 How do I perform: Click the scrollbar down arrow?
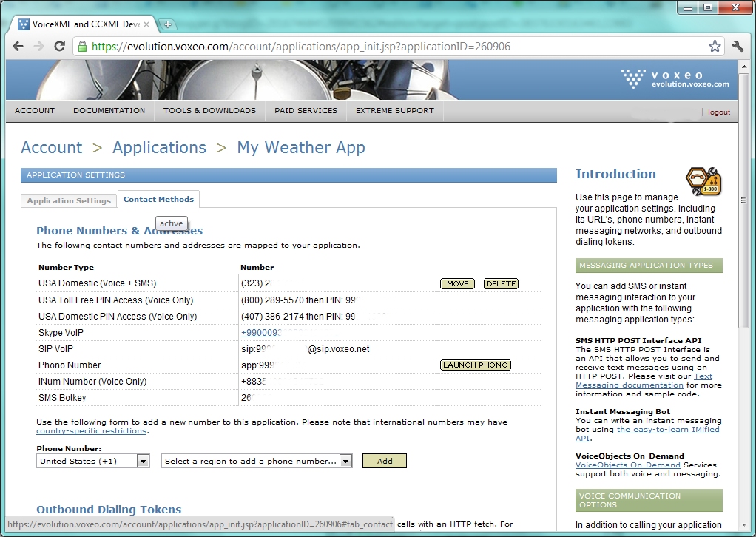pos(743,524)
